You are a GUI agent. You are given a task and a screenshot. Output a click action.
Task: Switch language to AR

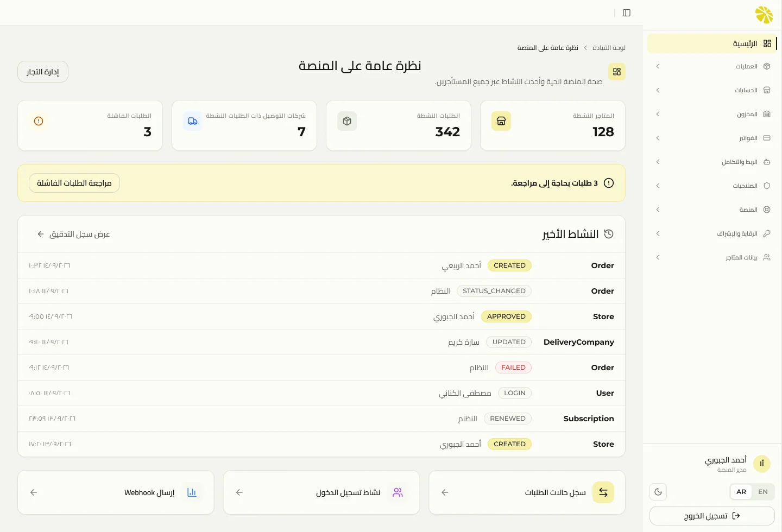tap(741, 492)
